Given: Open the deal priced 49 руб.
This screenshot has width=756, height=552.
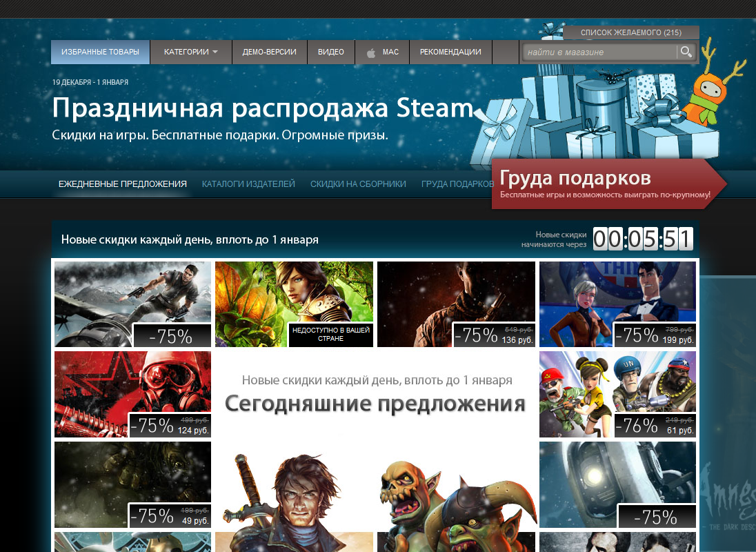Looking at the screenshot, I should point(132,484).
